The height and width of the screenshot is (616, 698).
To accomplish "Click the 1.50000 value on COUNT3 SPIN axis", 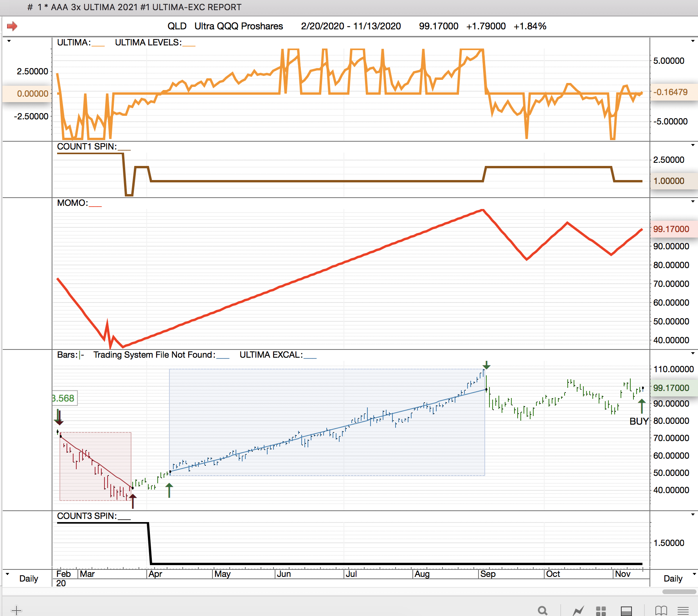I will [669, 543].
